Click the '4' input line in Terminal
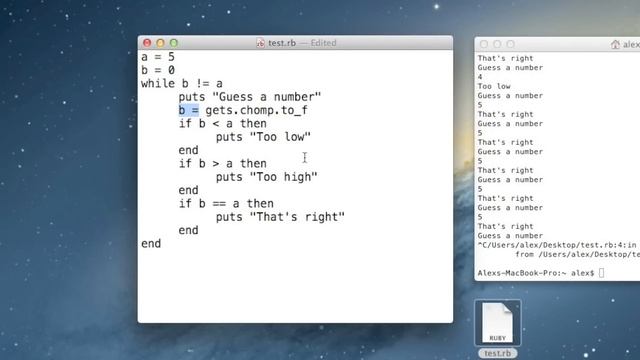640x360 pixels. pos(480,77)
